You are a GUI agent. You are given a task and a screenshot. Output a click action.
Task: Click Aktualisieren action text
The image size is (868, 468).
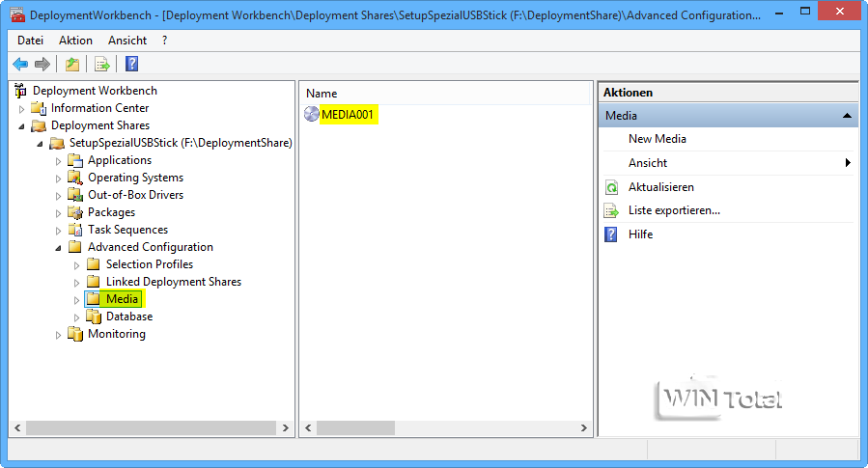661,187
